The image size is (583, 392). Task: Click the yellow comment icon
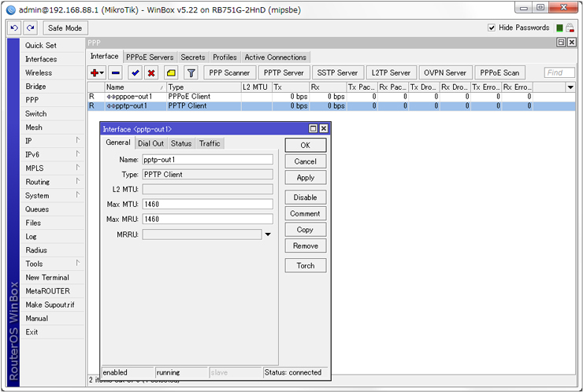point(170,72)
